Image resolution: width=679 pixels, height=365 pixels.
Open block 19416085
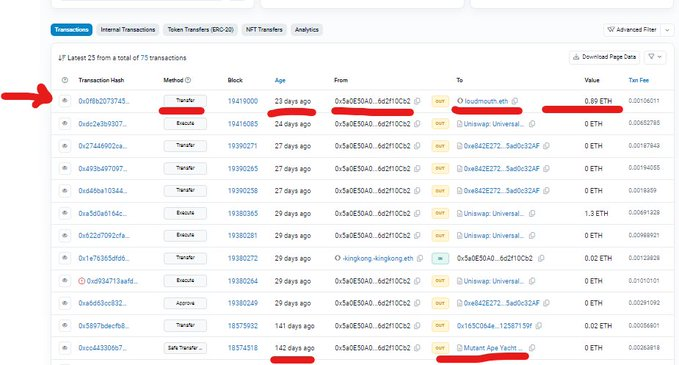click(x=243, y=124)
